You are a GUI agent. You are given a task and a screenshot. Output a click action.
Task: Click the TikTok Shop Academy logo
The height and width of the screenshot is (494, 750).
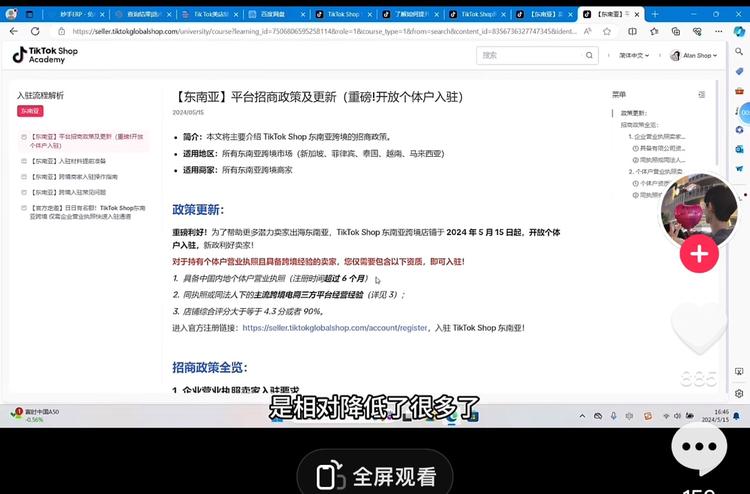pyautogui.click(x=45, y=55)
